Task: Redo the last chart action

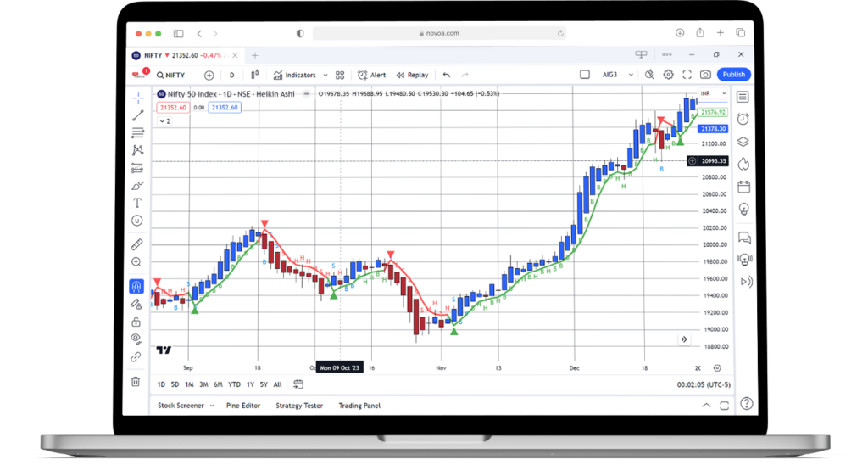Action: [x=465, y=75]
